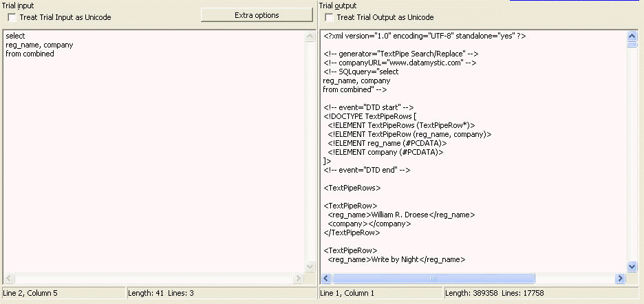This screenshot has height=304, width=644.
Task: Click left arrow of Trial output horizontal scrollbar
Action: [327, 278]
